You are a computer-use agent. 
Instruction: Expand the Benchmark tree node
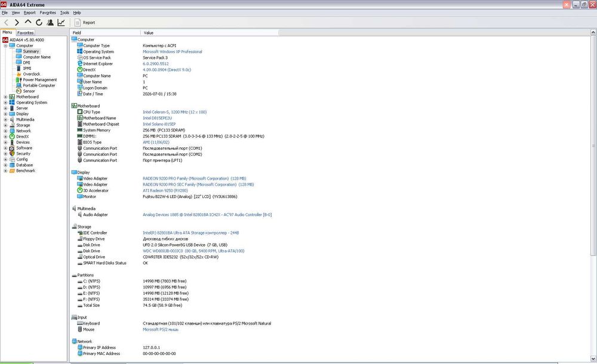(5, 171)
